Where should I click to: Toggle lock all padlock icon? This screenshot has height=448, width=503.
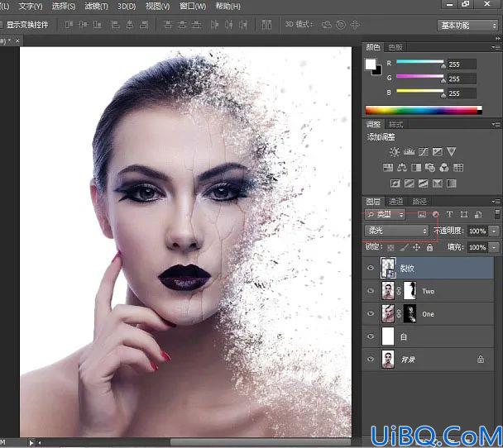point(429,247)
